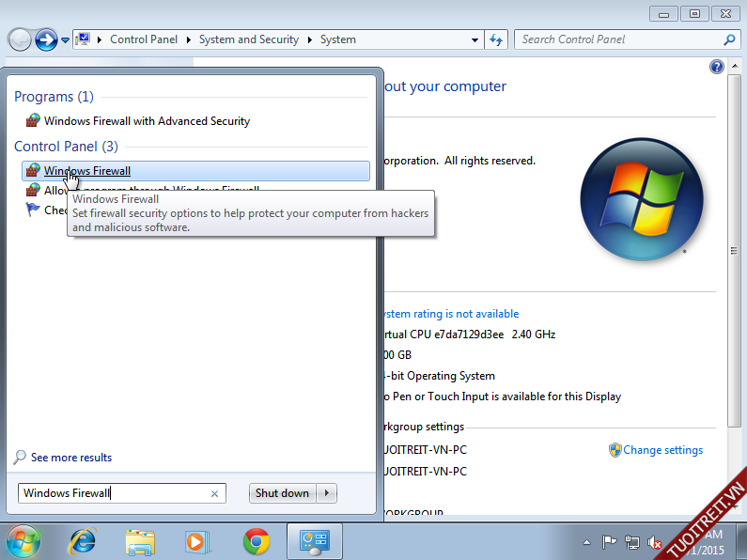
Task: Launch Internet Explorer from taskbar
Action: [83, 541]
